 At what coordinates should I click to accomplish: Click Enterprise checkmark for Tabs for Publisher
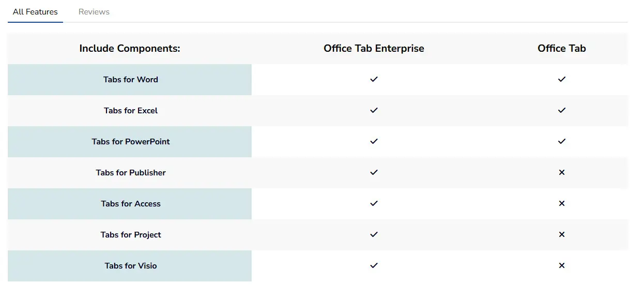pyautogui.click(x=374, y=173)
